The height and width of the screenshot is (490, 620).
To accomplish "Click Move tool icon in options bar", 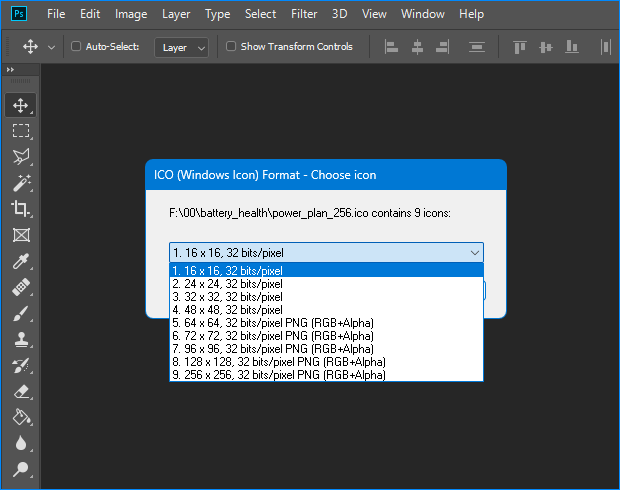I will [x=30, y=47].
